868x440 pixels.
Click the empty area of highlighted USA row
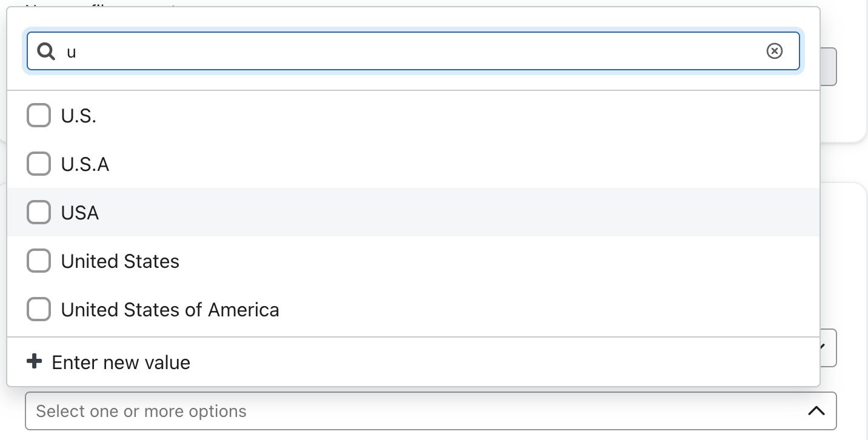pyautogui.click(x=455, y=212)
